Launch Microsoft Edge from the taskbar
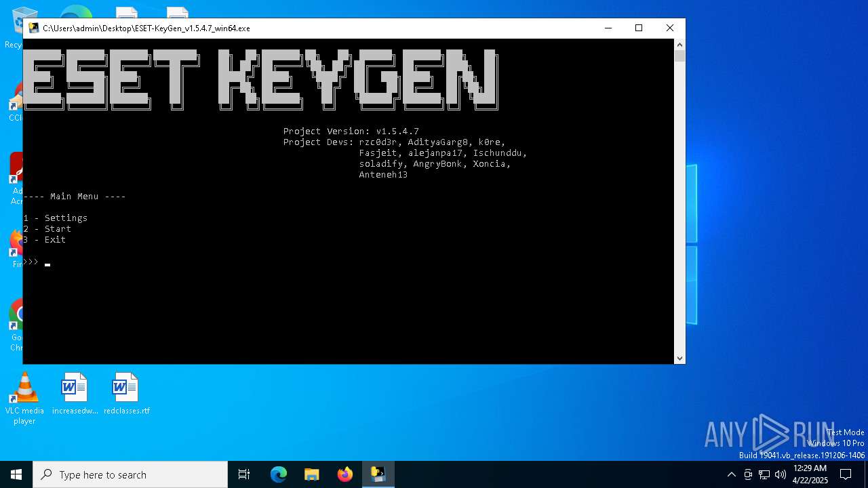 279,474
